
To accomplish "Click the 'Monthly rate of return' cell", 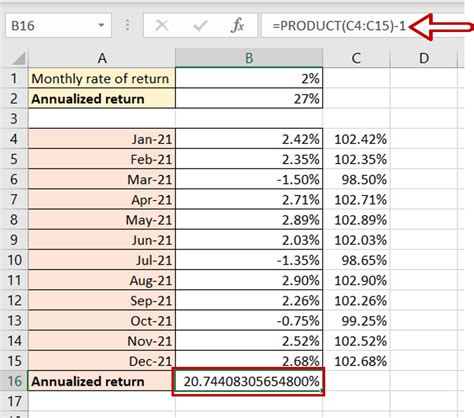I will 102,79.
